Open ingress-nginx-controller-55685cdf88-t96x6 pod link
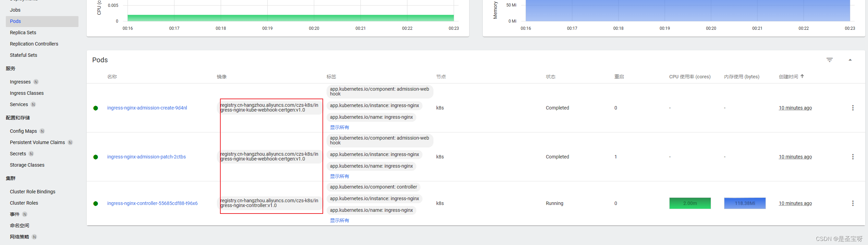The image size is (868, 245). click(x=152, y=203)
